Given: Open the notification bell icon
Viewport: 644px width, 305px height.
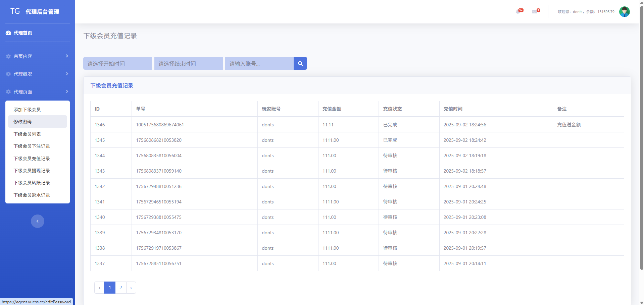Looking at the screenshot, I should point(518,12).
